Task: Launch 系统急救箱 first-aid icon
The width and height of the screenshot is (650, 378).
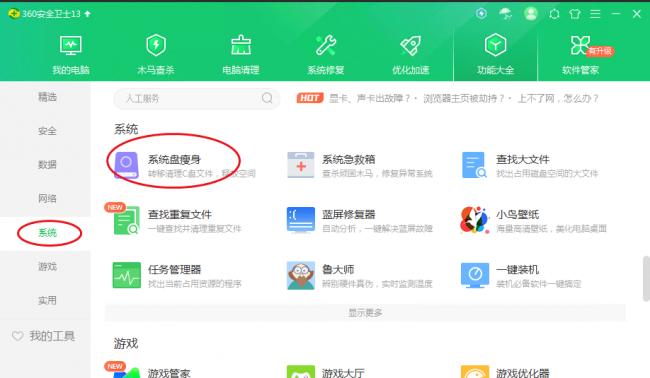Action: (x=301, y=165)
